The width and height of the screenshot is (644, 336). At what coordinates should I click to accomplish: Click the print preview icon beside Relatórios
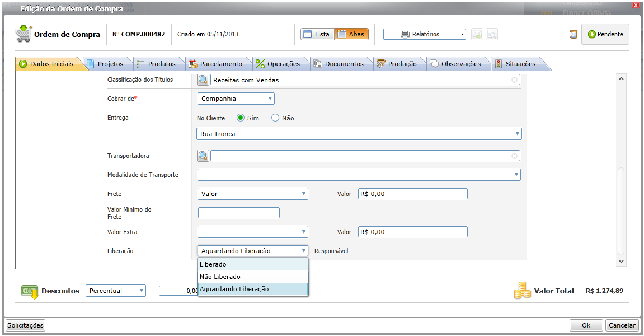coord(492,34)
